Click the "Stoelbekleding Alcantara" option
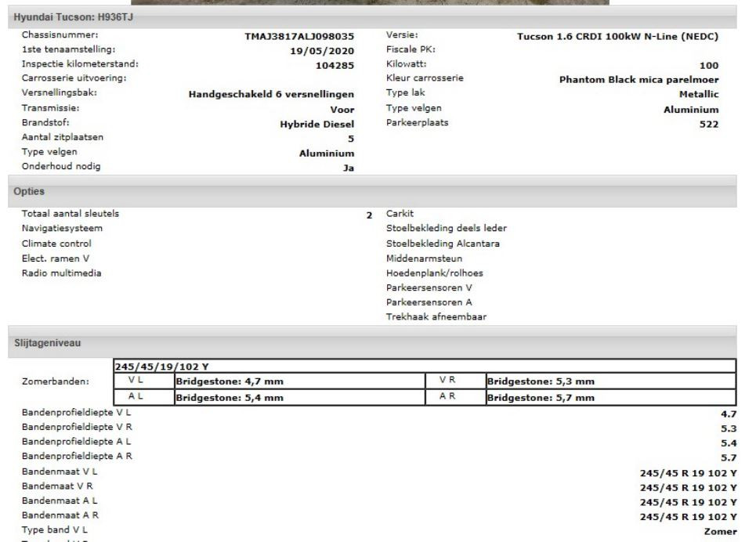The height and width of the screenshot is (542, 756). click(x=443, y=242)
